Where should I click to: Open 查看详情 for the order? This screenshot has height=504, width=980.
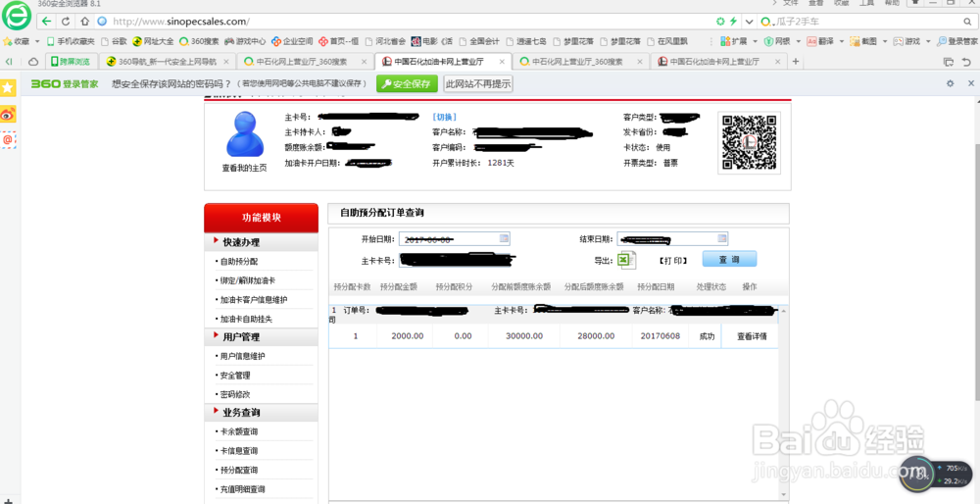pyautogui.click(x=752, y=335)
